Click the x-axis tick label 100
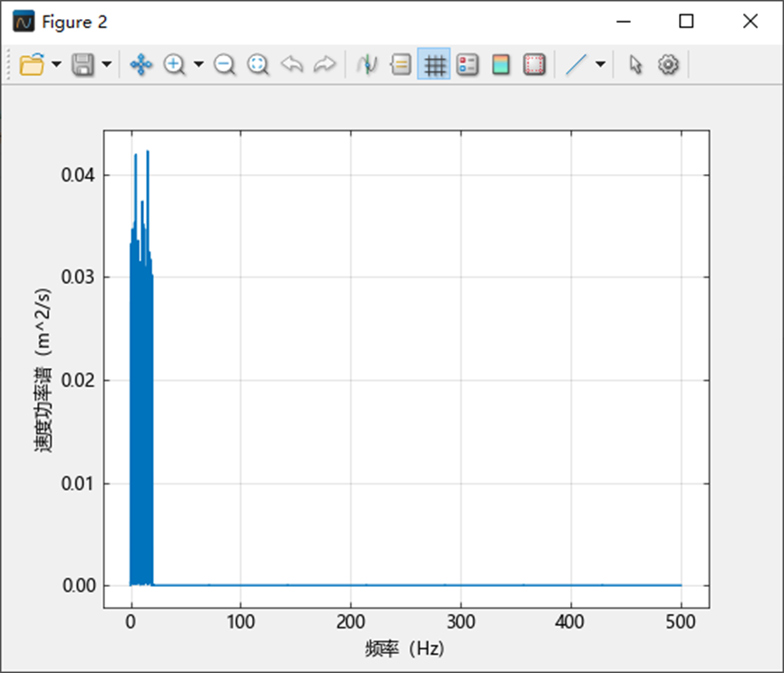 tap(240, 622)
